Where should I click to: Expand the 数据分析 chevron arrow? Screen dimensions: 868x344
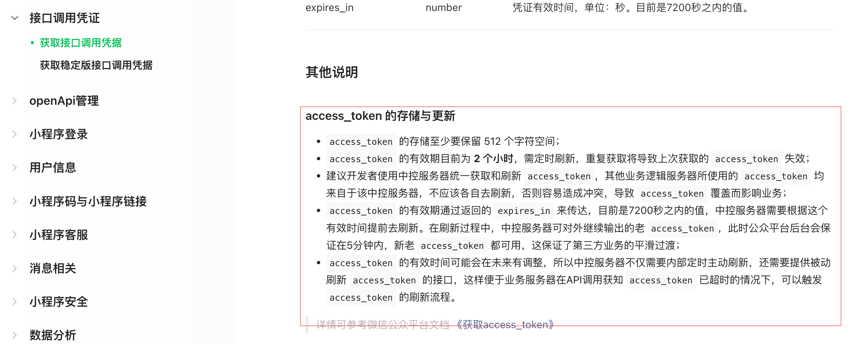pyautogui.click(x=15, y=335)
